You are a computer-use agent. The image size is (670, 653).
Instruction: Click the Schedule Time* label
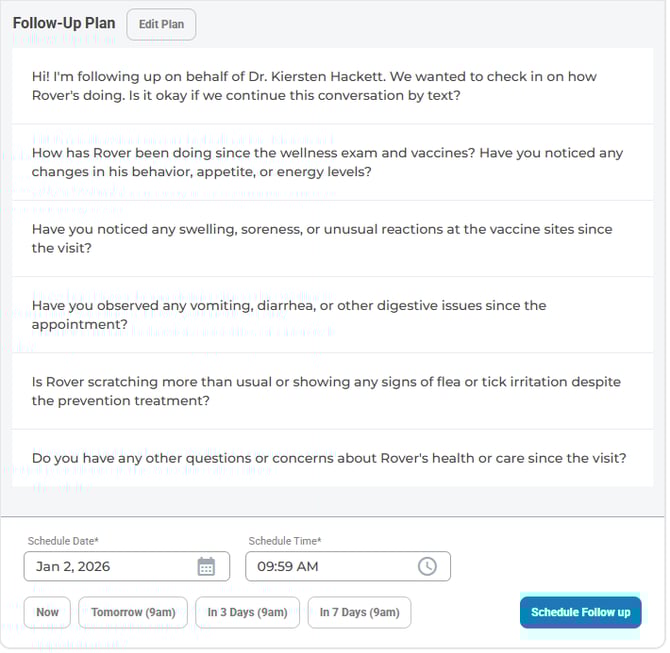pos(285,541)
